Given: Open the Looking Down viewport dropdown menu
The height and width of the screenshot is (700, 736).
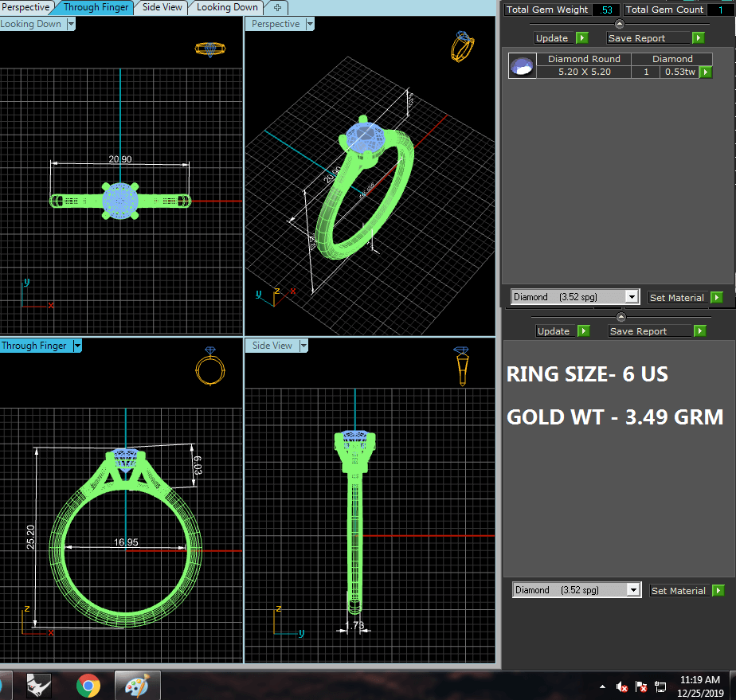Looking at the screenshot, I should 71,25.
